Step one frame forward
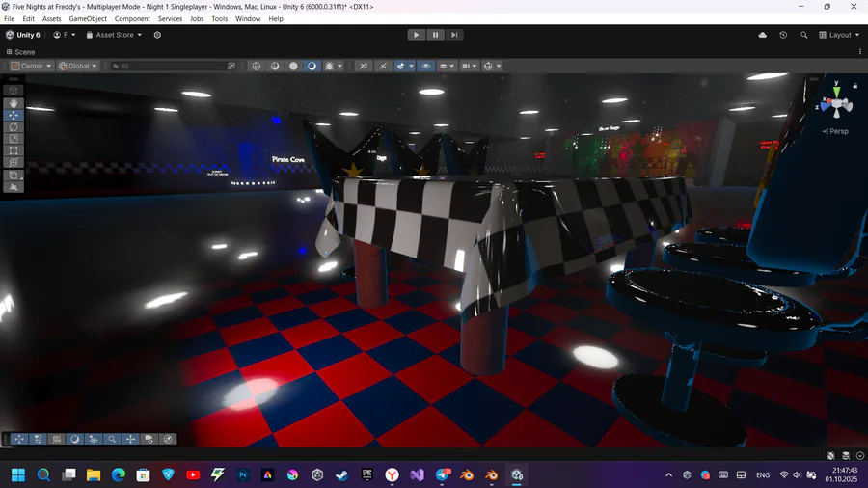868x488 pixels. [x=454, y=35]
